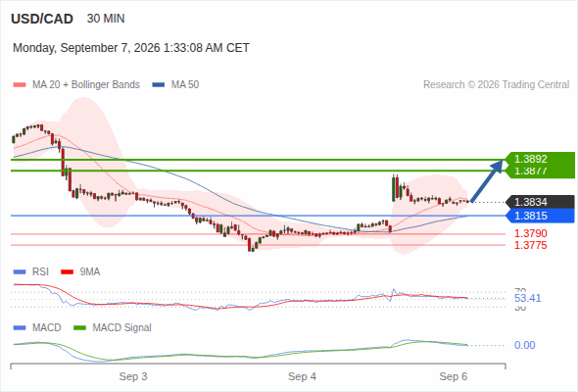Click the MA 20 + Bollinger Bands legend swatch
The image size is (578, 392).
pos(20,85)
